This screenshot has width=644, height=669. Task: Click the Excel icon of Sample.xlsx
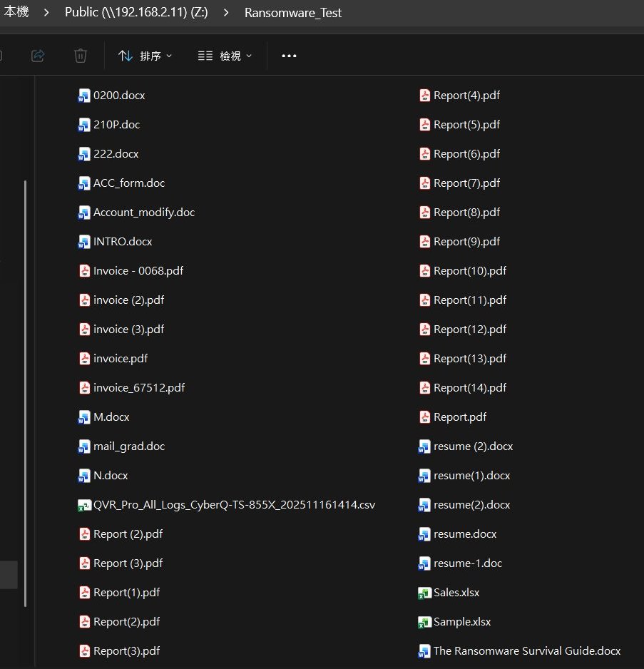[x=424, y=622]
